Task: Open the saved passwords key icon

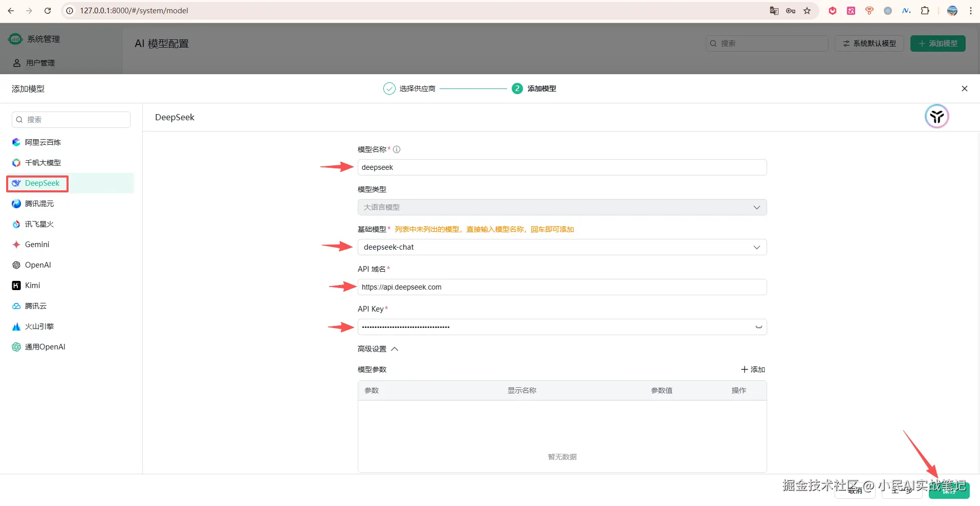Action: point(791,11)
